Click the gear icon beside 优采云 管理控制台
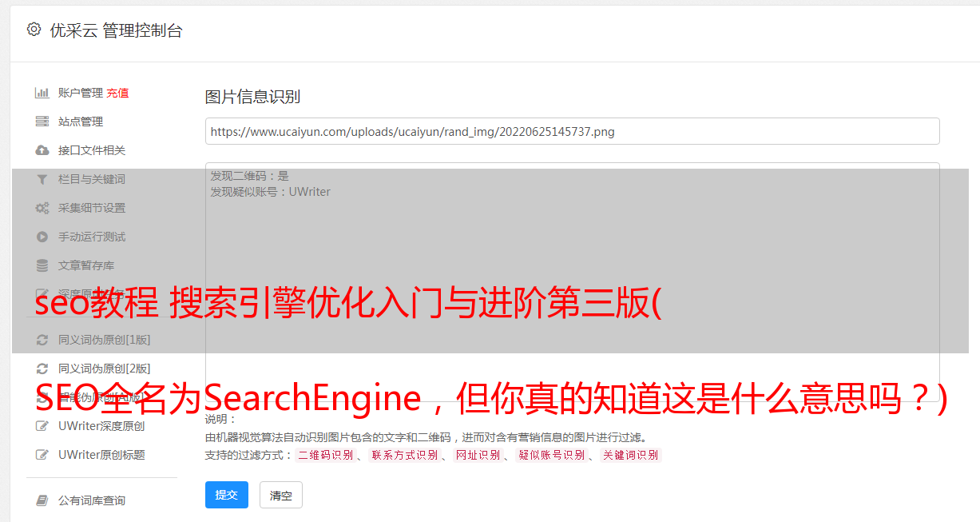Screen dimensions: 980x522 click(34, 30)
